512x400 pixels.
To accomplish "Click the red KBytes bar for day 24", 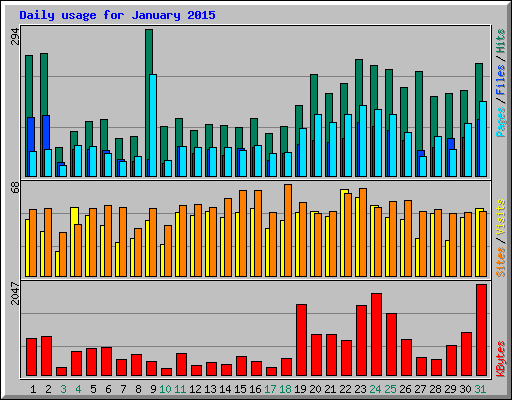I will [x=376, y=335].
